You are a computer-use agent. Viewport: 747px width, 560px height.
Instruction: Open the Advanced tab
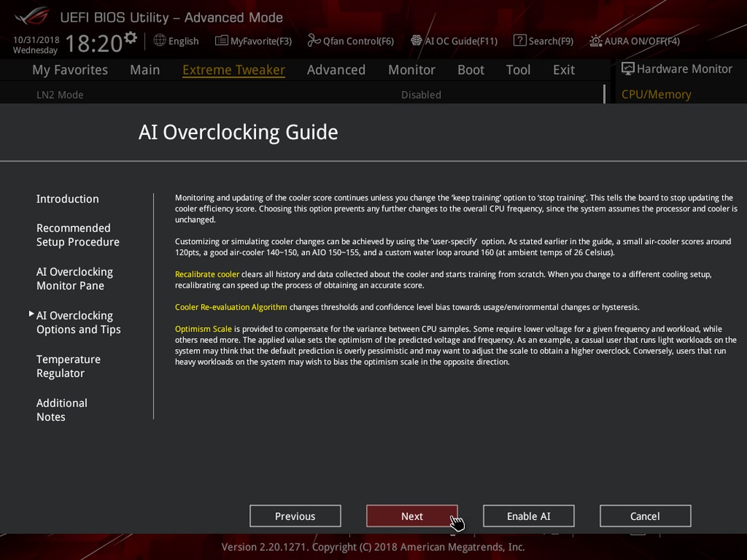coord(336,70)
